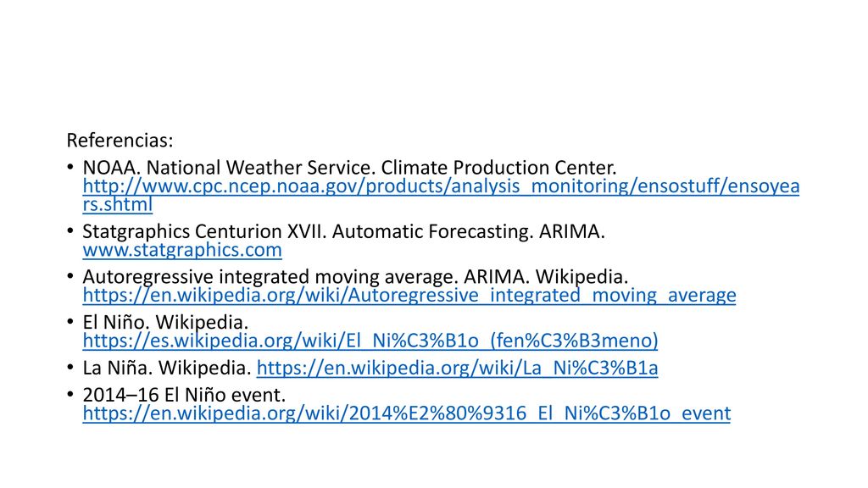Click the 'El Niño. Wikipedia.' plain text
Screen dimensions: 868x488
tap(165, 322)
